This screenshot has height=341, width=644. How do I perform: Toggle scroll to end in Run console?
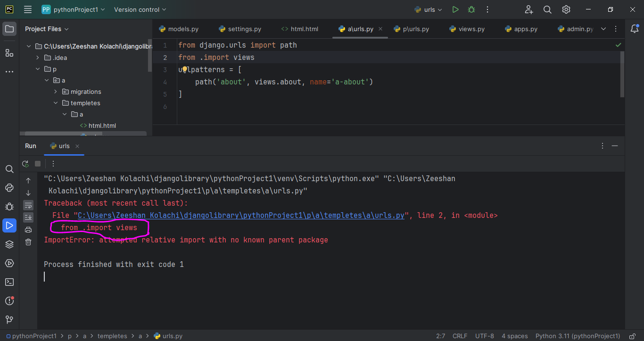pos(28,217)
